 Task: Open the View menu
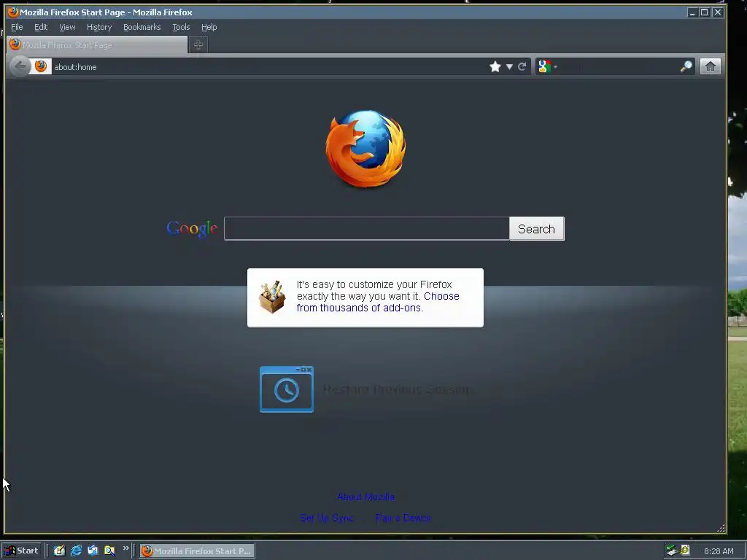tap(67, 27)
